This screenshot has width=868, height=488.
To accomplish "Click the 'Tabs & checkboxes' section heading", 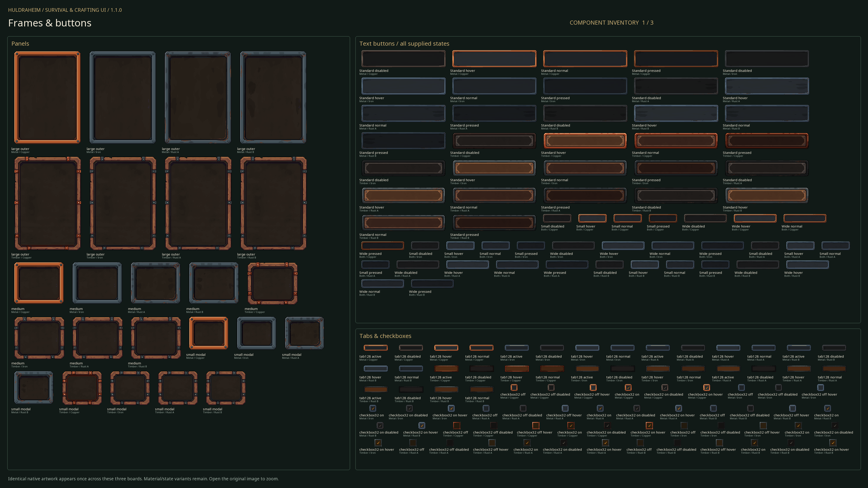I will [385, 336].
